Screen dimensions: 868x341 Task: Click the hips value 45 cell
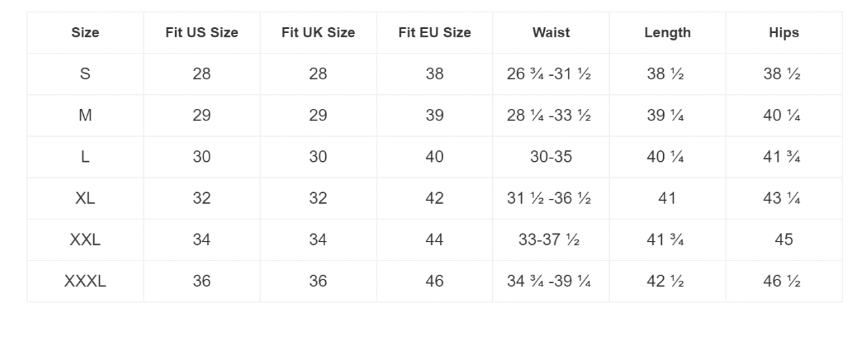(783, 240)
